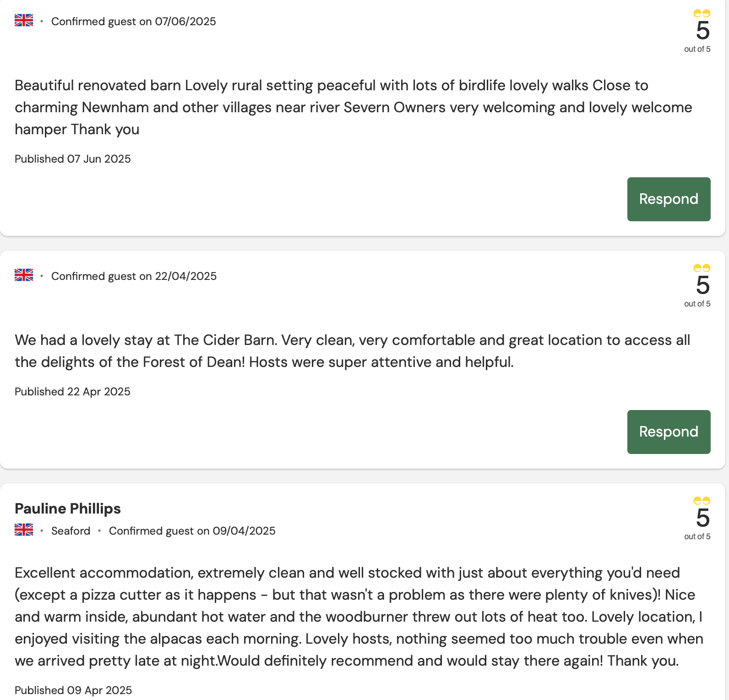The width and height of the screenshot is (729, 700).
Task: Click the pizza cutter review paragraph
Action: pyautogui.click(x=359, y=617)
